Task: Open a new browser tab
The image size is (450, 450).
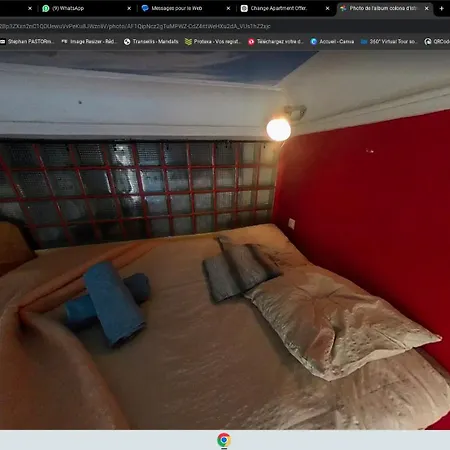Action: (x=442, y=8)
